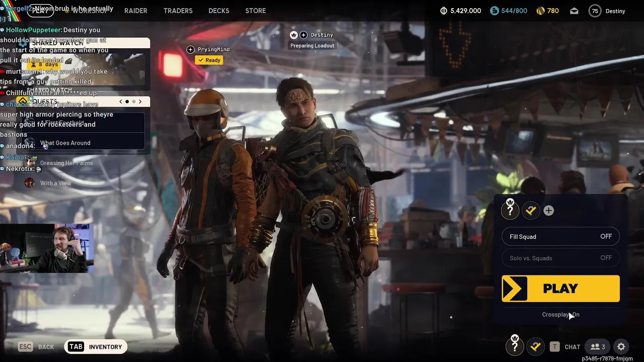Select the first quests page dot
644x362 pixels.
[127, 102]
